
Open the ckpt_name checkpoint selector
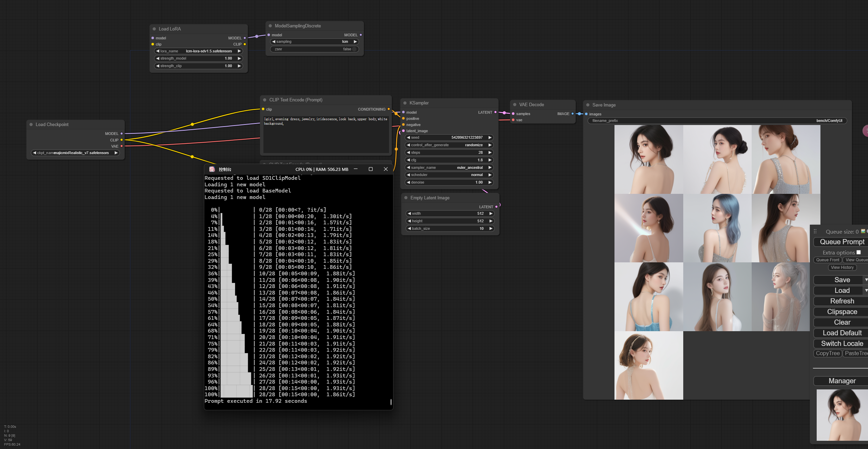coord(75,153)
